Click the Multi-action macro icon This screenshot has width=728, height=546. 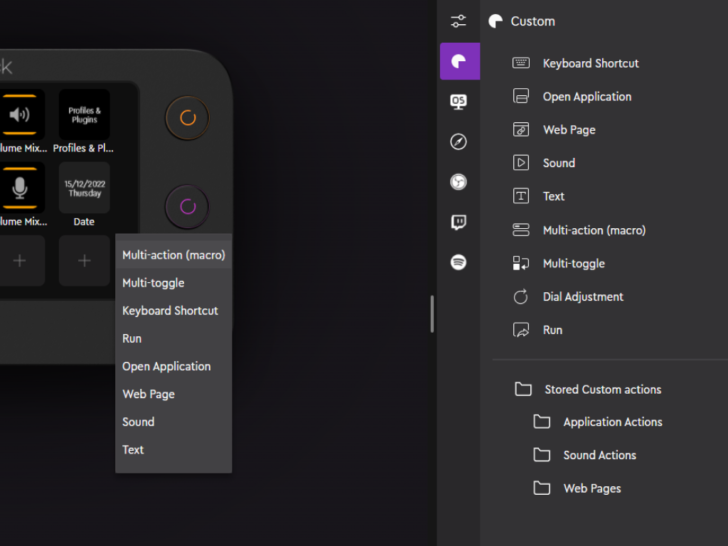[x=520, y=230]
